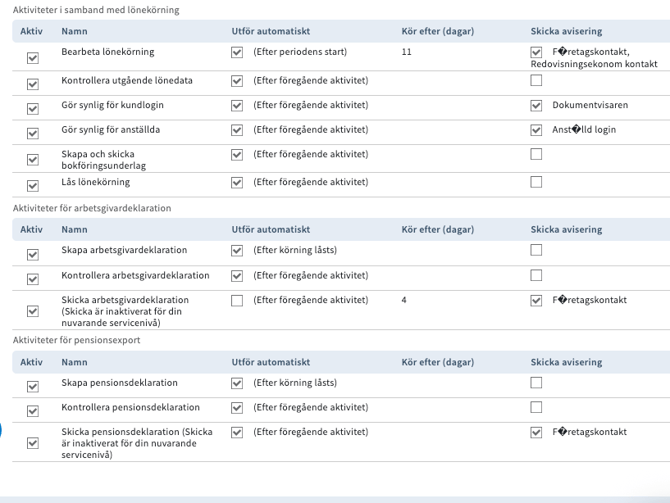The width and height of the screenshot is (670, 503).
Task: Enable Skicka avisering for Lås lönekörning
Action: [x=537, y=182]
